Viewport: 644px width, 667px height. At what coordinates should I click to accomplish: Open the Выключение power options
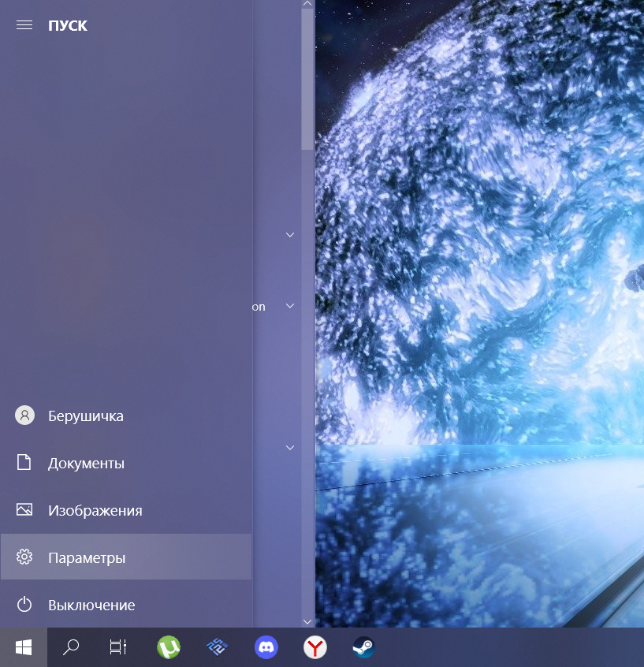126,605
